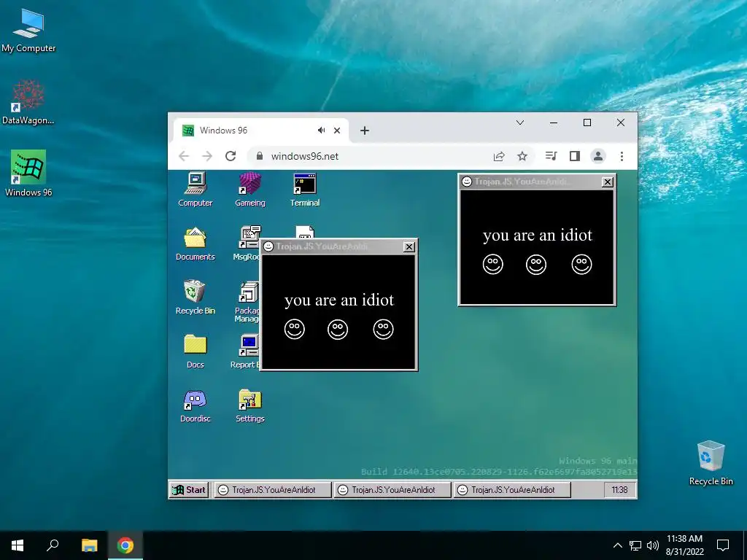747x560 pixels.
Task: Launch Package Manager in Windows 96
Action: 247,302
